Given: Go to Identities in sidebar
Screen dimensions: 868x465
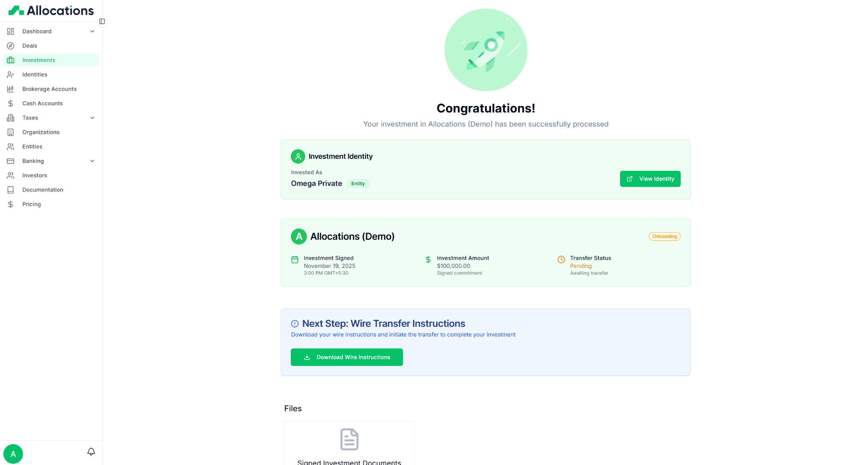Looking at the screenshot, I should [35, 75].
